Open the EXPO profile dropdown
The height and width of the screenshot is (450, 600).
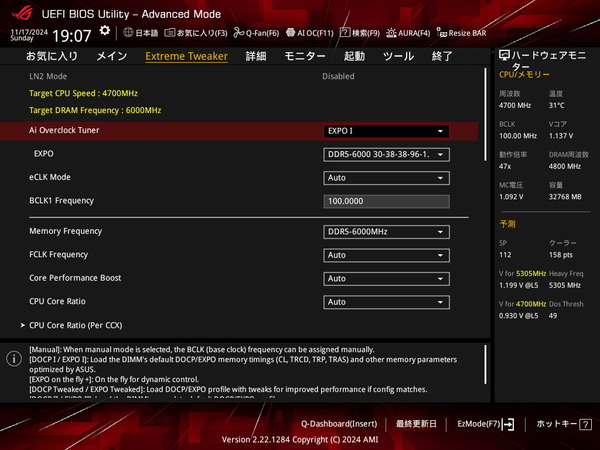click(386, 155)
